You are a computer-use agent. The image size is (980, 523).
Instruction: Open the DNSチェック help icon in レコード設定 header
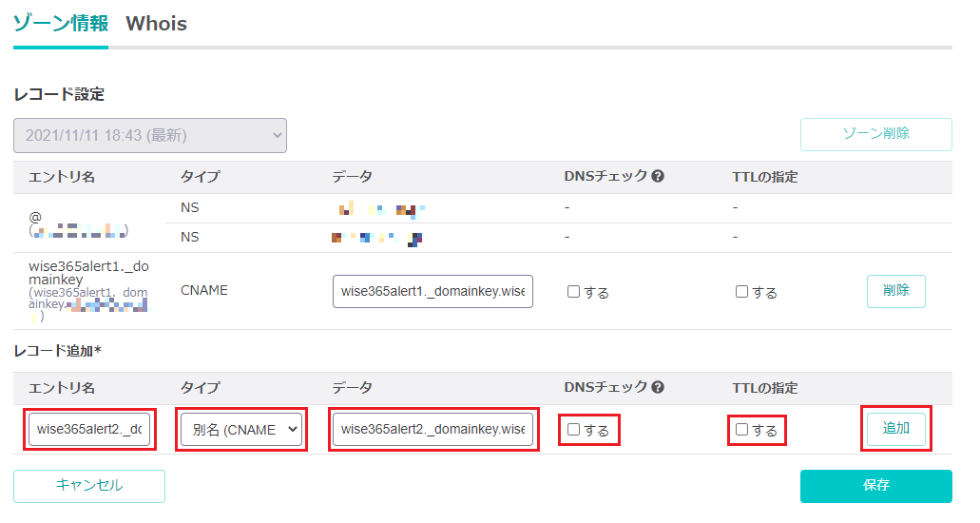click(657, 177)
